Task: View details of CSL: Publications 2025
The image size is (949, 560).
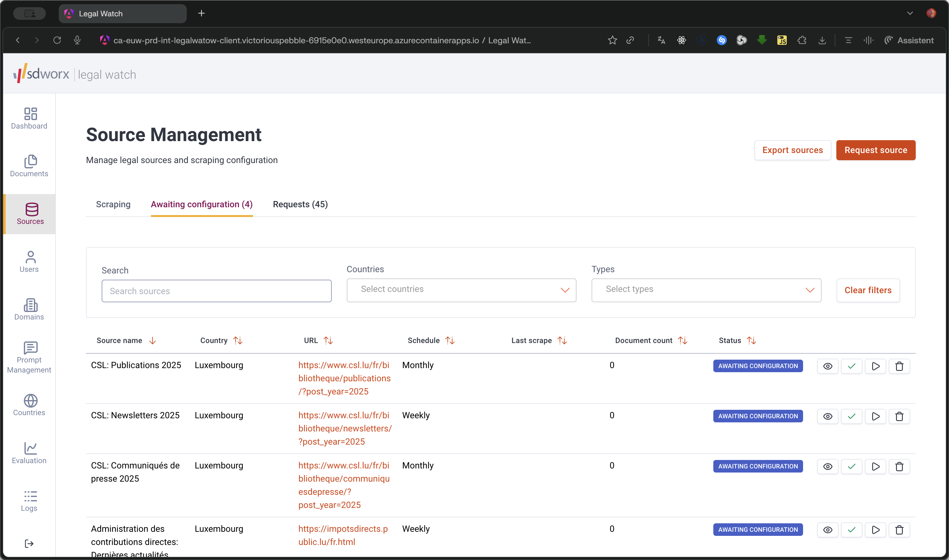Action: [828, 366]
